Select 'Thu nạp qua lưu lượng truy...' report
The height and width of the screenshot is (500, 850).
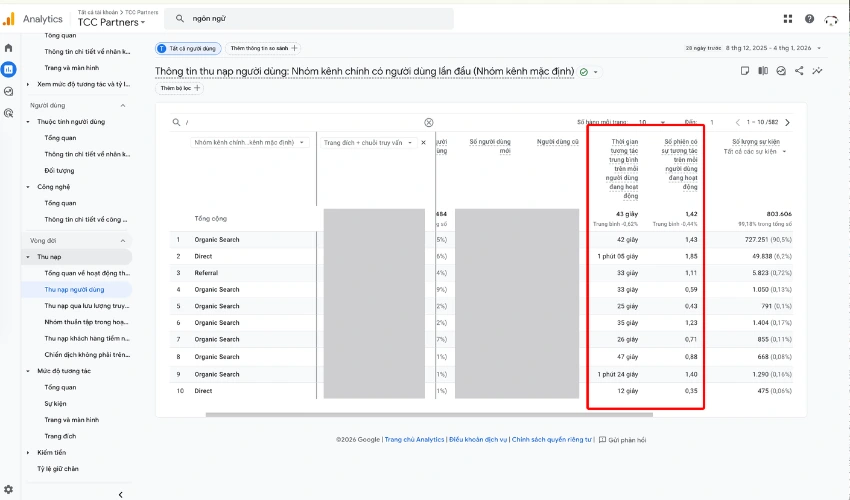86,306
